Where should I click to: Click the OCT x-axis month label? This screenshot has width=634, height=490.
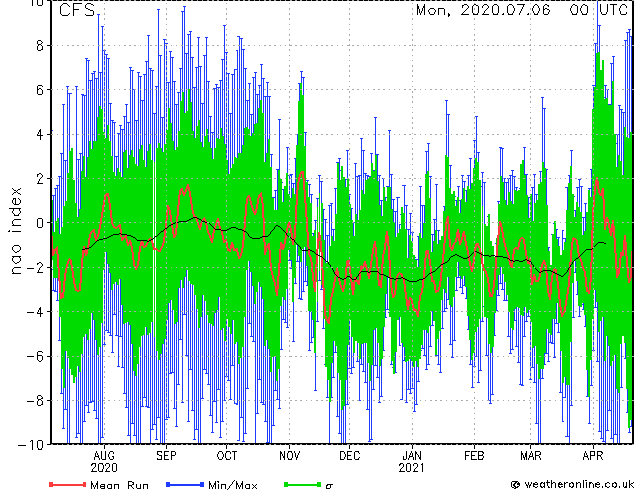coord(227,456)
